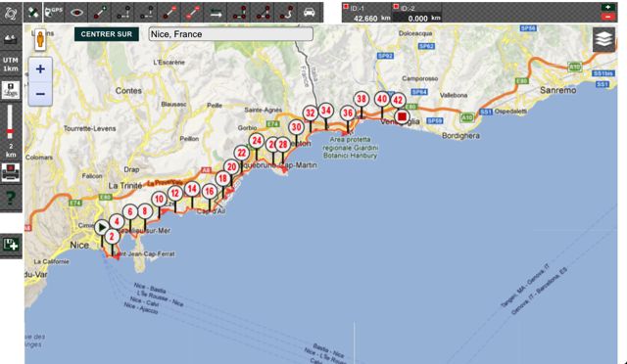This screenshot has width=627, height=364.
Task: Toggle the UTM 1km grid option
Action: coord(11,65)
